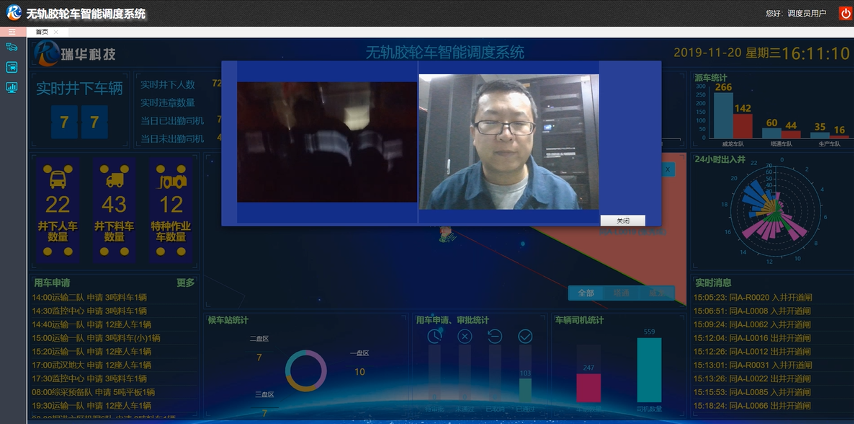Image resolution: width=854 pixels, height=424 pixels.
Task: Click message 15:15:53 同A-L0085 入井开道闸
Action: coord(752,392)
